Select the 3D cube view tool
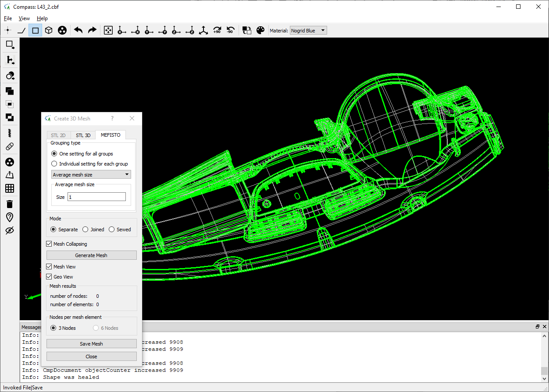This screenshot has height=392, width=549. click(x=49, y=30)
